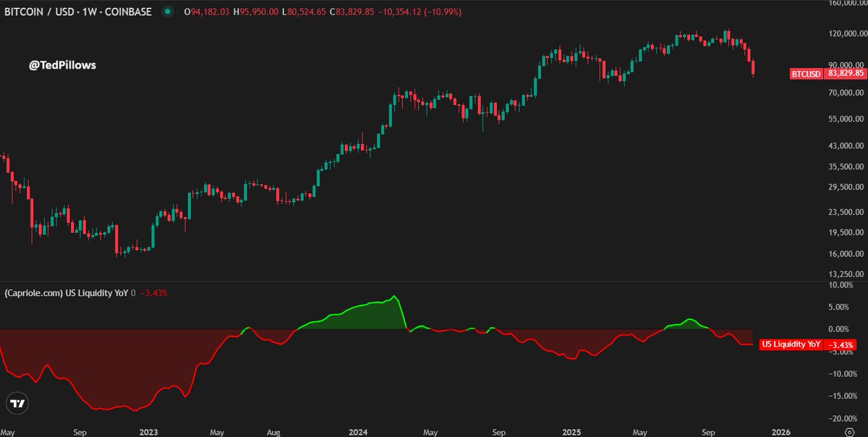
Task: Click the TradingView logo icon
Action: (x=17, y=404)
